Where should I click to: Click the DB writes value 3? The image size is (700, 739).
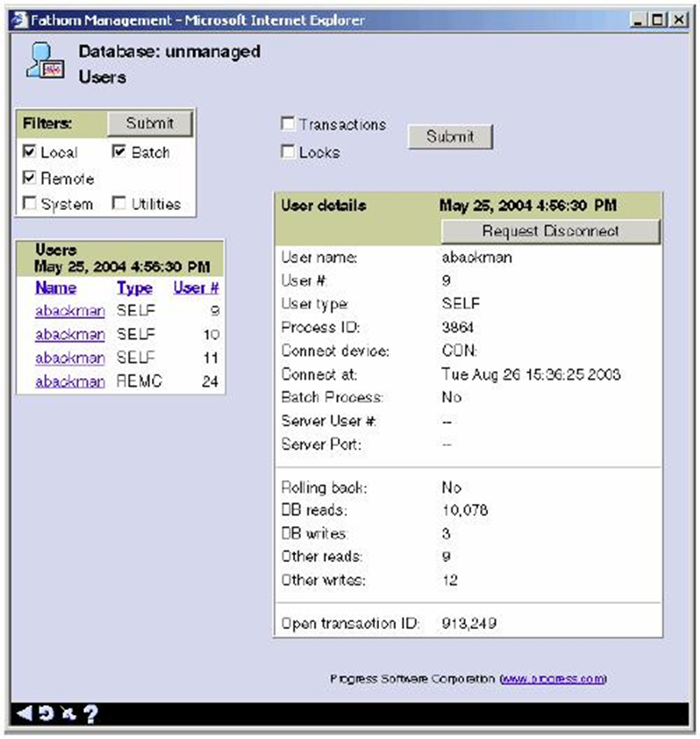point(446,533)
